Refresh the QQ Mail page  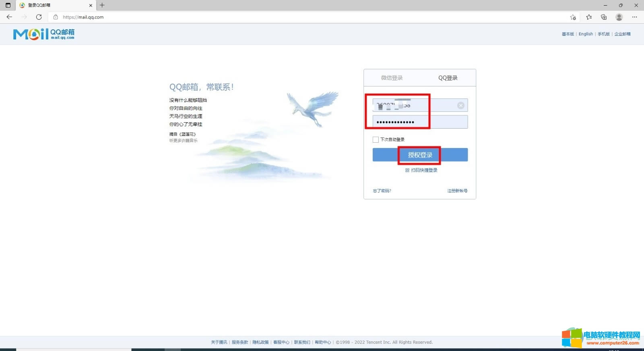[x=39, y=17]
